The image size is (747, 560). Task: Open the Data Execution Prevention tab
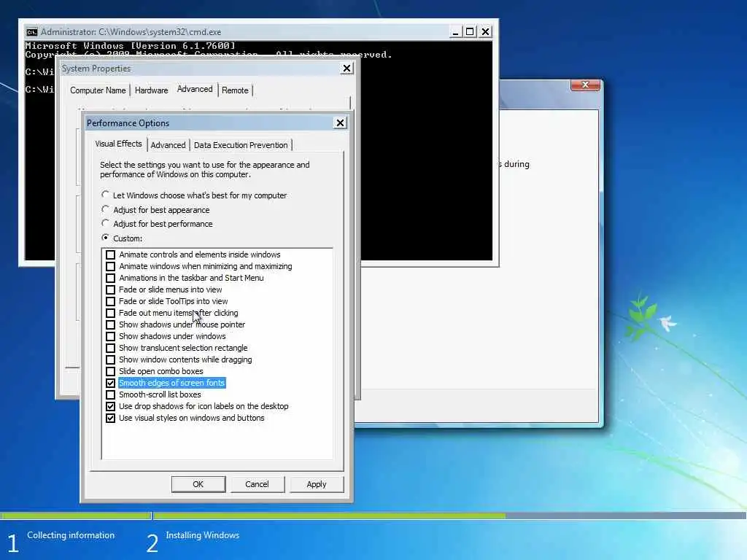tap(241, 145)
